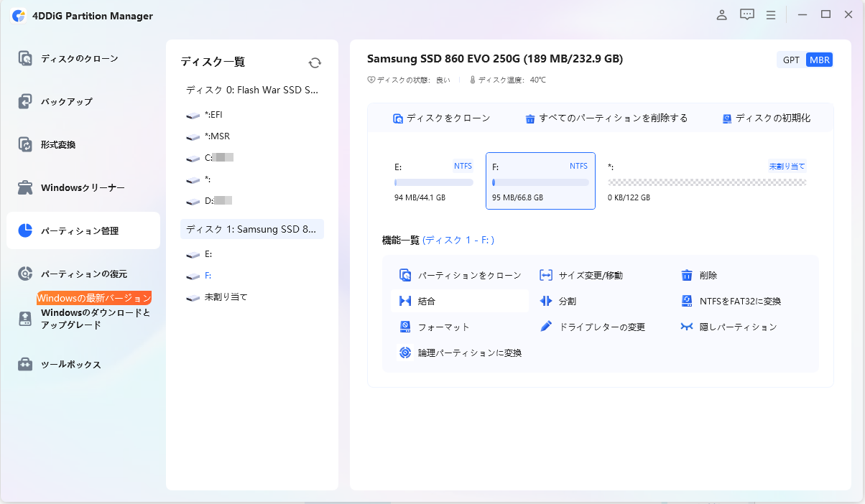865x504 pixels.
Task: Choose 削除 function
Action: point(698,275)
